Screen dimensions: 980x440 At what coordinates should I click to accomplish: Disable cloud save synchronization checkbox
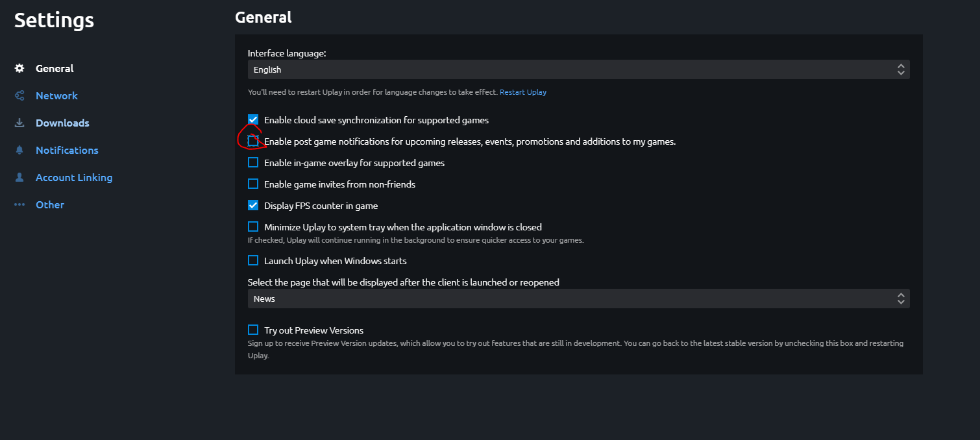pyautogui.click(x=253, y=119)
